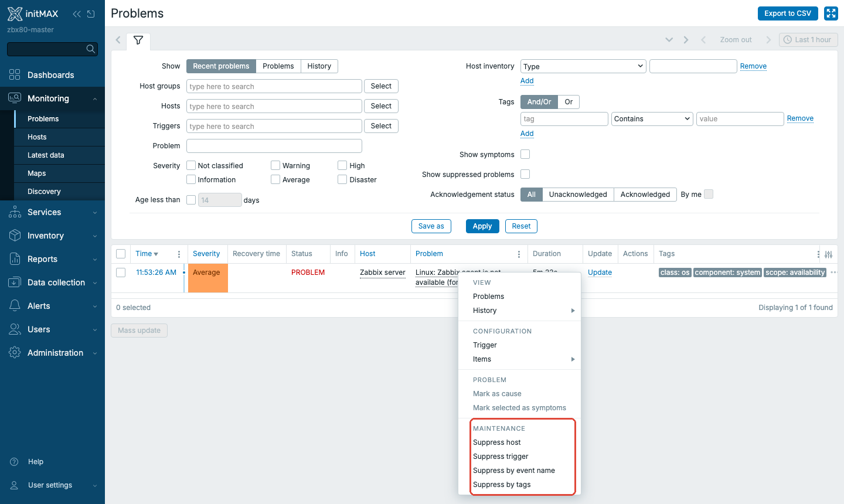This screenshot has width=844, height=504.
Task: Enable Show suppressed problems checkbox
Action: [525, 174]
